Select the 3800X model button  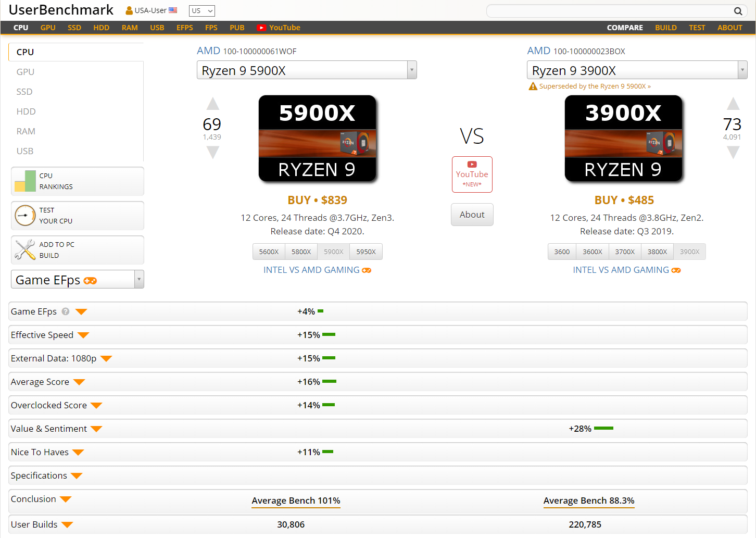658,252
